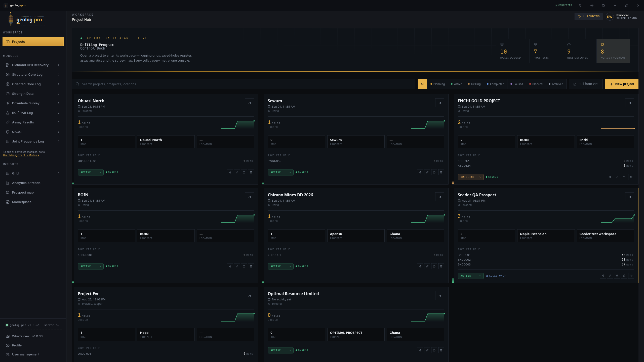Click the pin icon in the title bar

pyautogui.click(x=580, y=5)
